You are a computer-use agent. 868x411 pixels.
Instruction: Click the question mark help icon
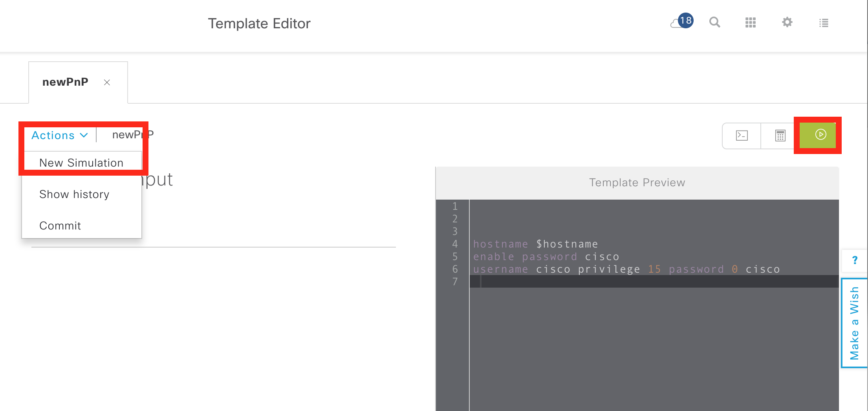[855, 260]
